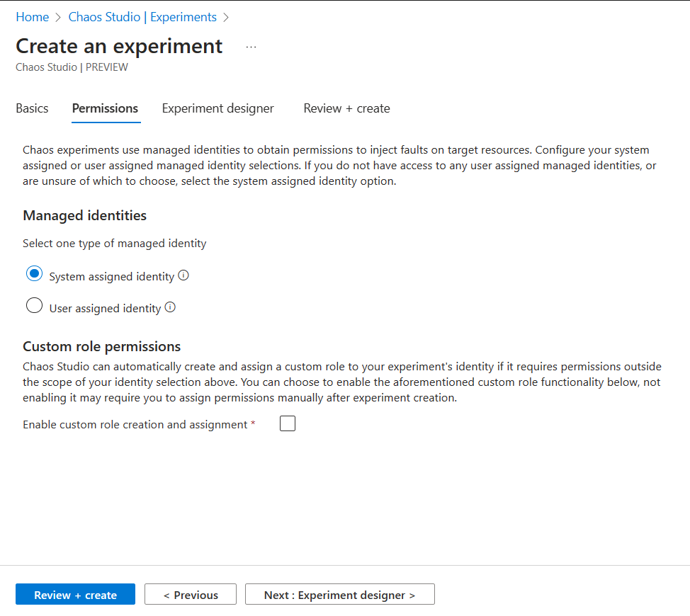
Task: Click the breadcrumb chevron after Home
Action: point(59,17)
